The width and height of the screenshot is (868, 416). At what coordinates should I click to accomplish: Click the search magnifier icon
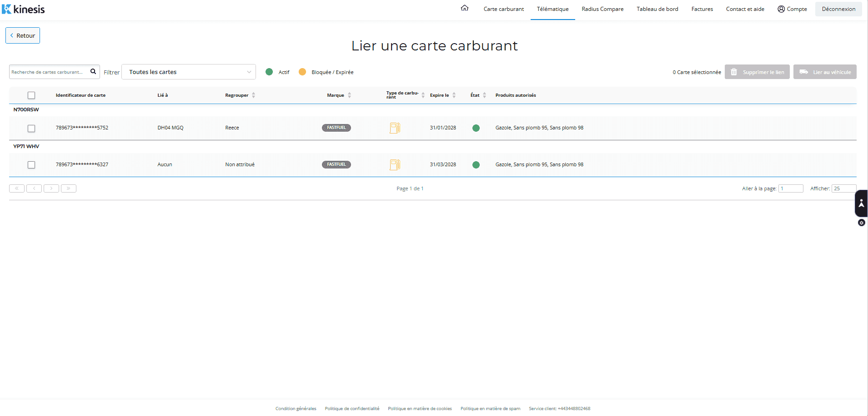[x=93, y=71]
